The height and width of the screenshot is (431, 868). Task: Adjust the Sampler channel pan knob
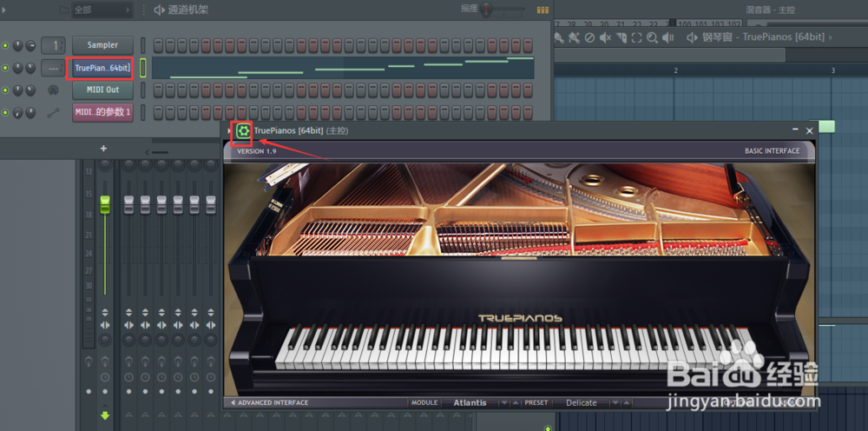[x=17, y=45]
